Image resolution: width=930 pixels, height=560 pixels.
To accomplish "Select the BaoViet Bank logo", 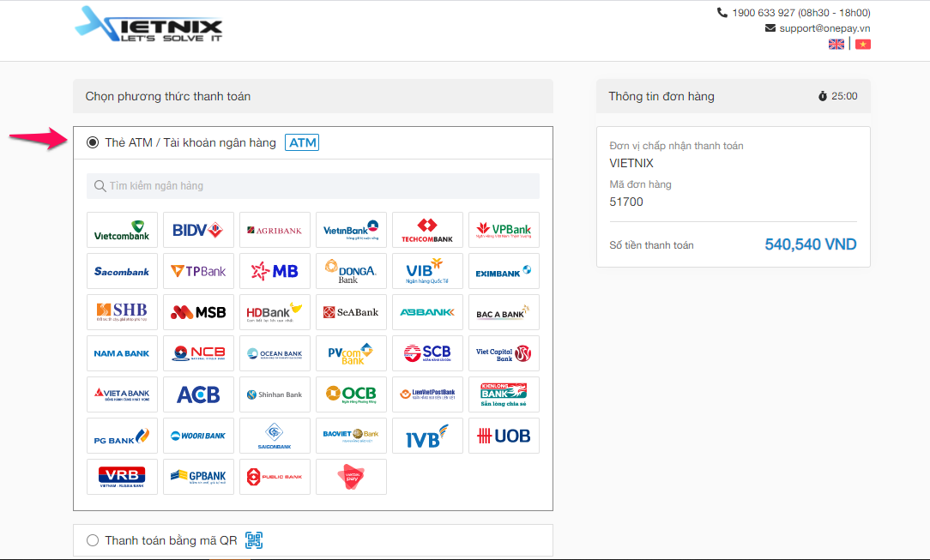I will pos(351,437).
